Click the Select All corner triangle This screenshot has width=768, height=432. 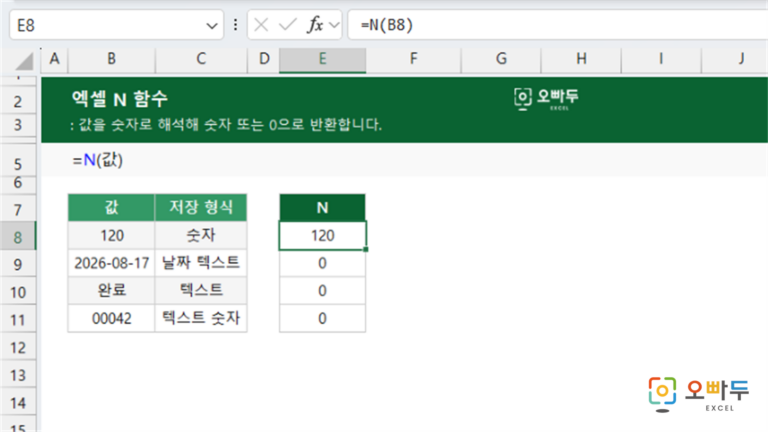pyautogui.click(x=24, y=61)
